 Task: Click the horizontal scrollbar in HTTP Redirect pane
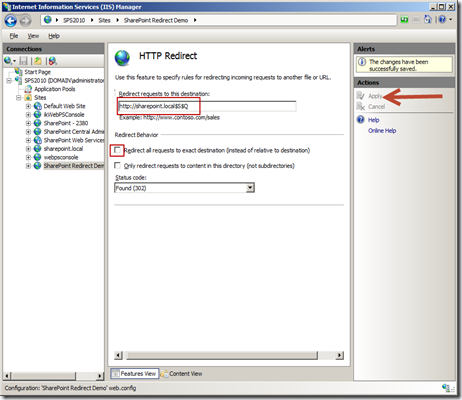tap(229, 355)
